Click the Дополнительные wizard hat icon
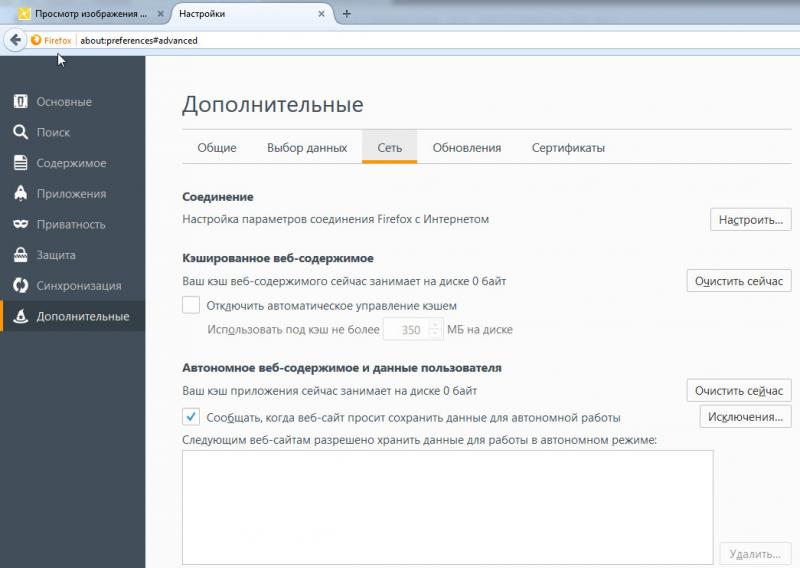The height and width of the screenshot is (568, 800). click(20, 316)
